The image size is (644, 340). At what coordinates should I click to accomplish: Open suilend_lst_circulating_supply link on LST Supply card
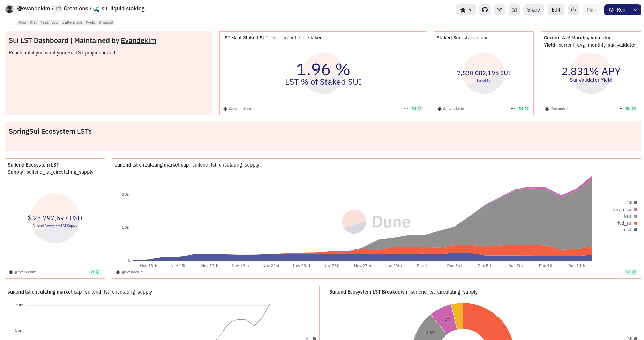pos(60,172)
